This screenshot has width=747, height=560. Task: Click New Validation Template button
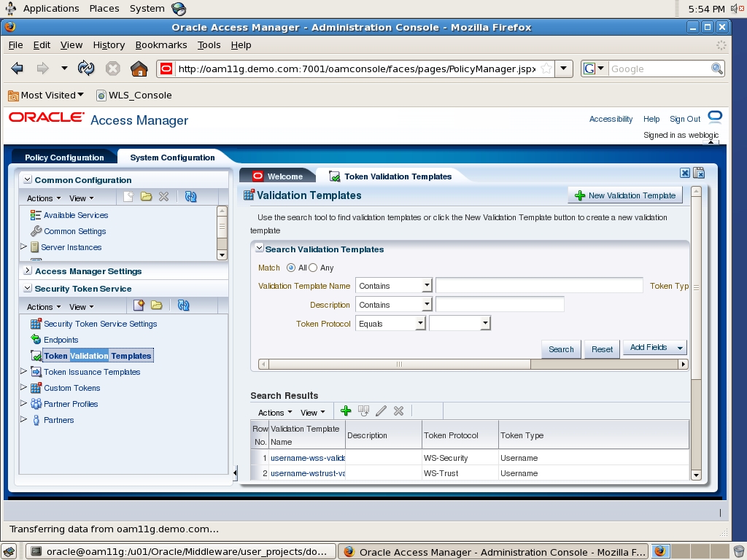point(625,195)
